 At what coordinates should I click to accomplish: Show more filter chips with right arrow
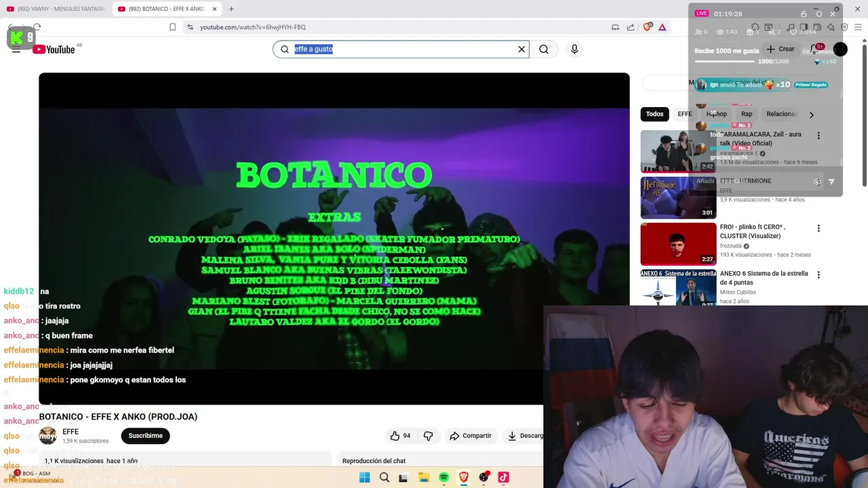[811, 115]
